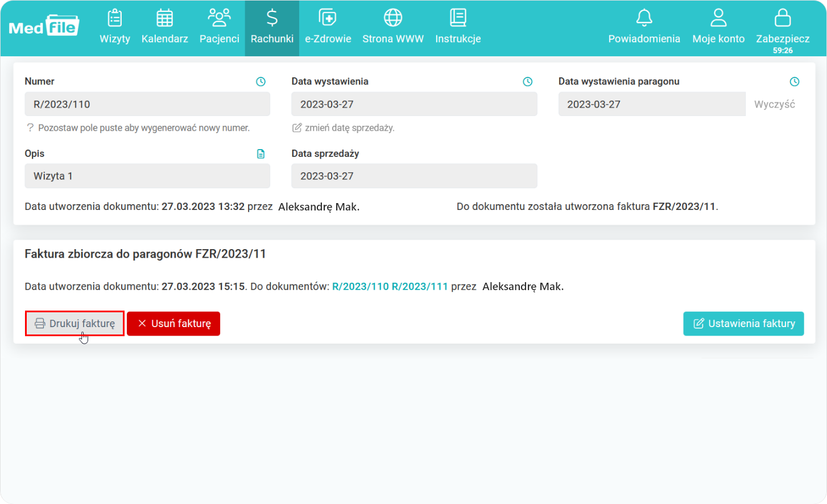
Task: Click the Data wystawienia date field
Action: 414,104
